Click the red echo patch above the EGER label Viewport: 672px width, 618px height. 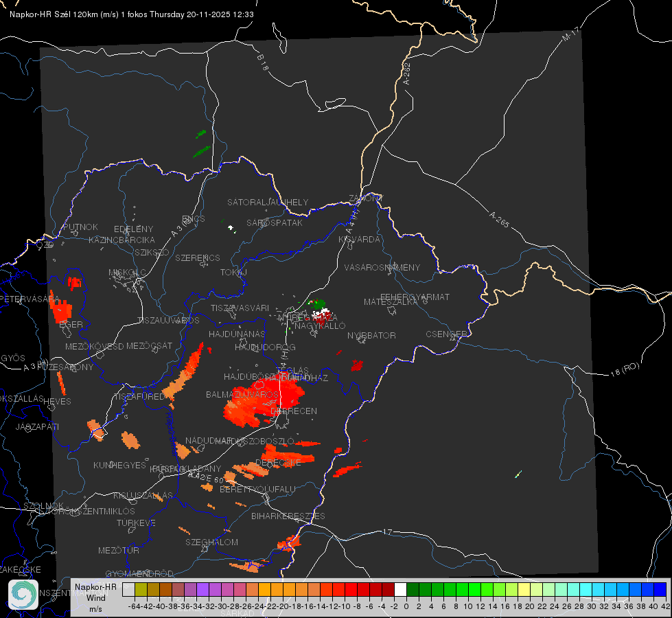(x=60, y=308)
